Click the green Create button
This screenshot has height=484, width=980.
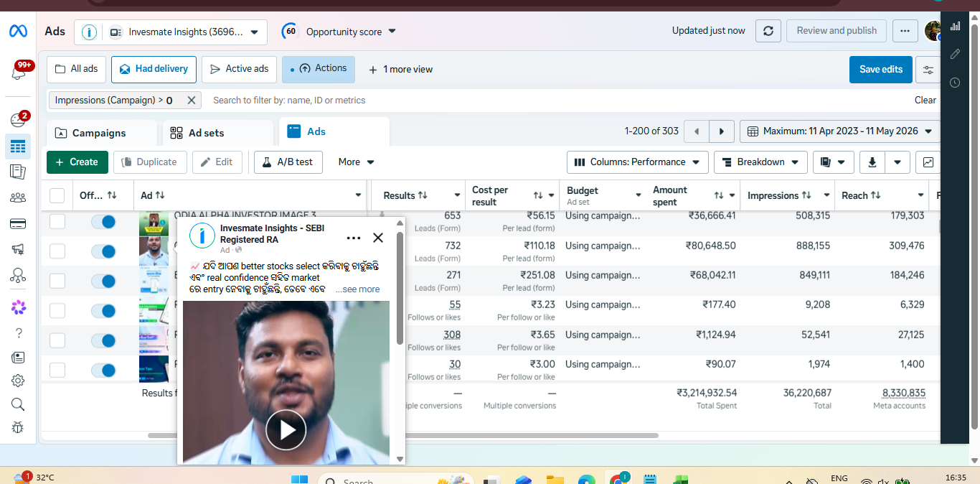pyautogui.click(x=77, y=162)
